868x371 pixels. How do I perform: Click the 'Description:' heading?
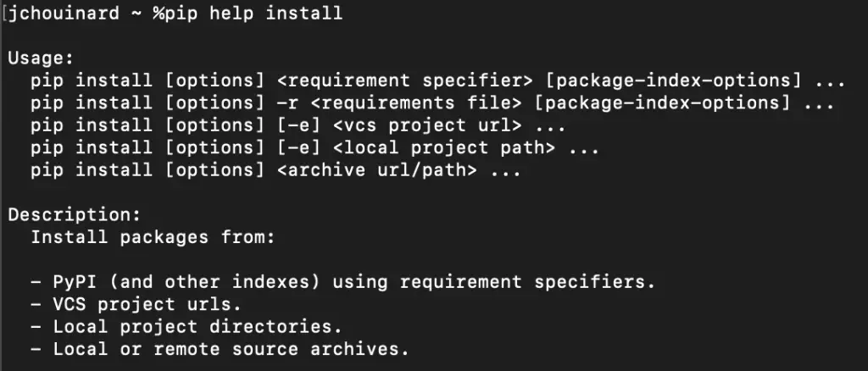[x=75, y=214]
